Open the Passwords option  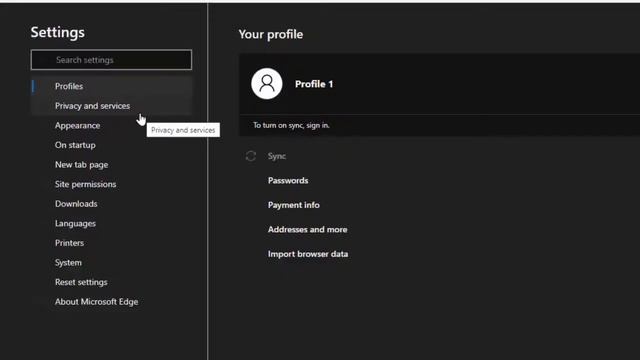point(288,180)
